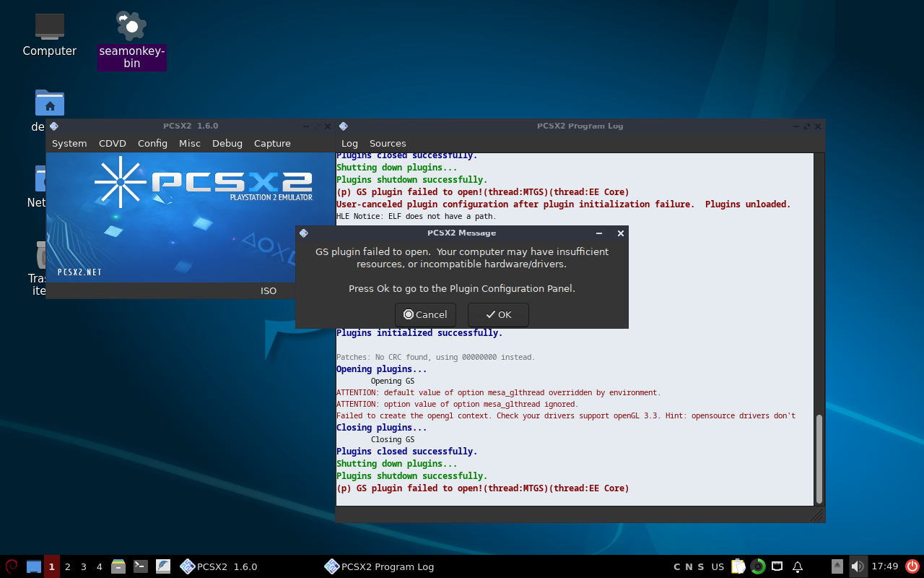The width and height of the screenshot is (924, 578).
Task: Open the Debug menu in PCSX2
Action: coord(227,144)
